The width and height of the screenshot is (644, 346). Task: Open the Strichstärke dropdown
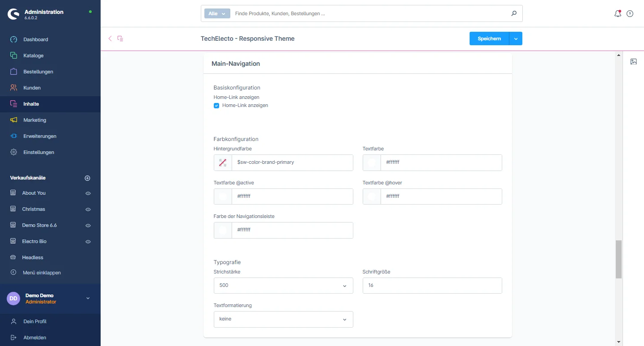point(283,286)
